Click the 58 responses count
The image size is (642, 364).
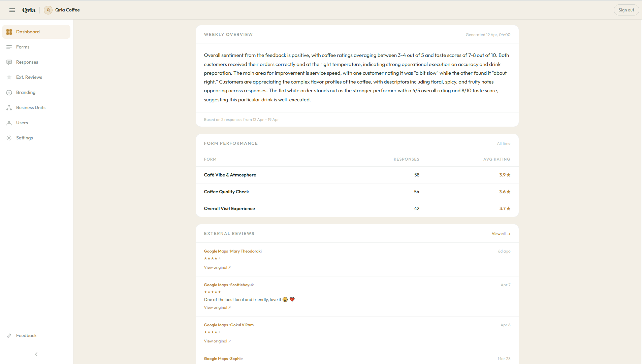click(417, 175)
